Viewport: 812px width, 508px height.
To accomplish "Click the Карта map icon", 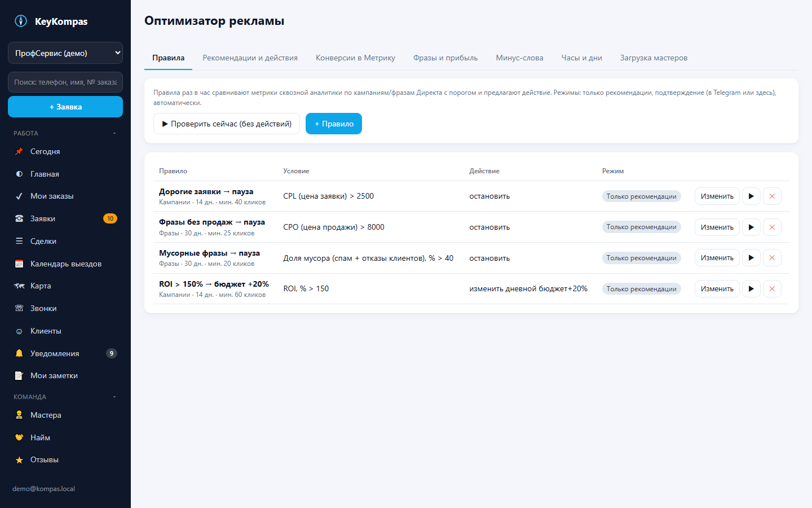I will (19, 286).
